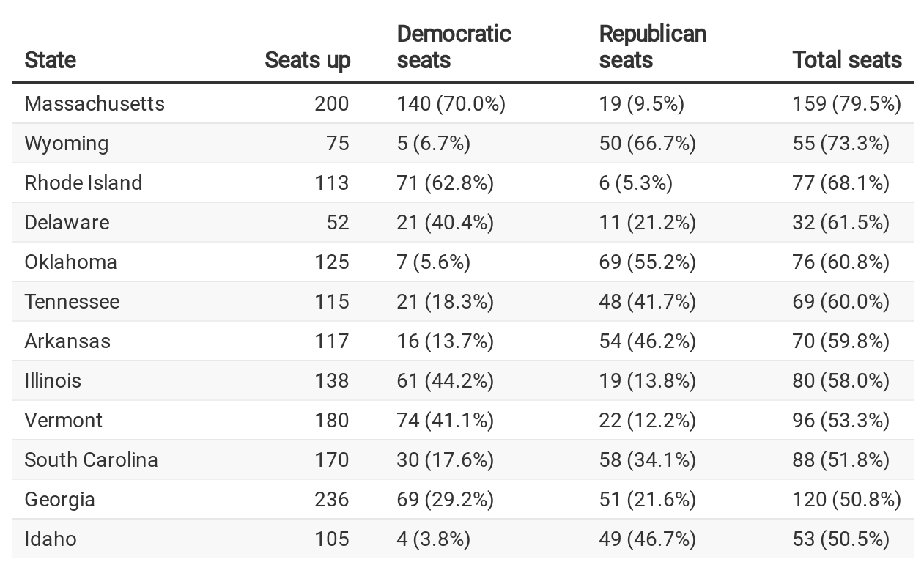Click the Rhode Island state cell
Image resolution: width=924 pixels, height=576 pixels.
[84, 183]
